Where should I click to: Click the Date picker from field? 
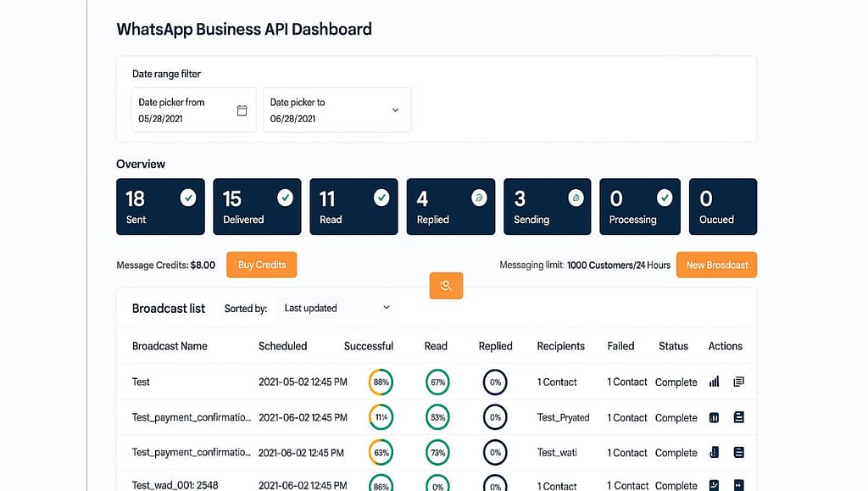pos(194,110)
